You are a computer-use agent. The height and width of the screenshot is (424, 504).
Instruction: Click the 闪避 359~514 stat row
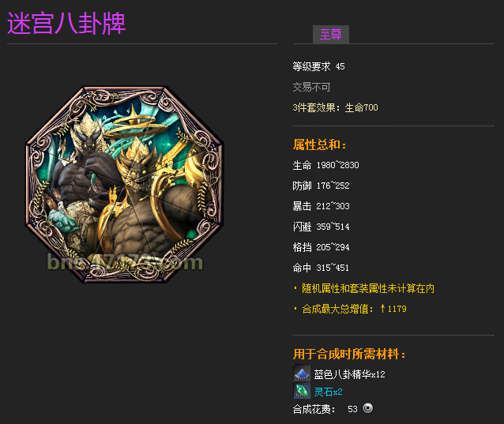tap(321, 227)
